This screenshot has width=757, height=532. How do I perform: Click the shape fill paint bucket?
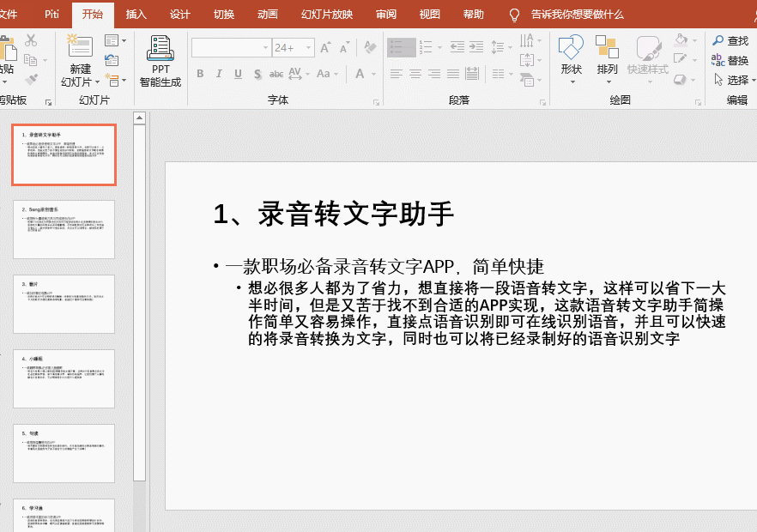[681, 39]
